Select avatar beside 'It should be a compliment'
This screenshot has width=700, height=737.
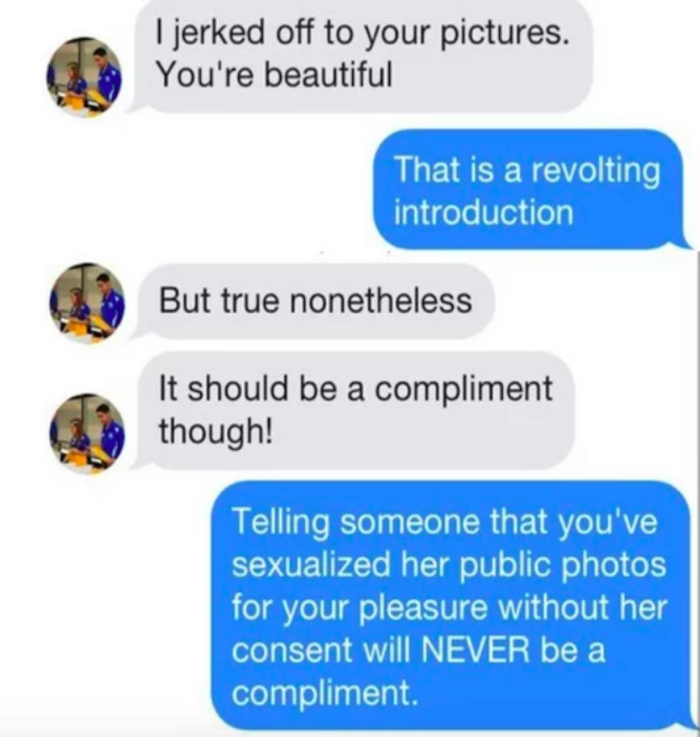[87, 433]
